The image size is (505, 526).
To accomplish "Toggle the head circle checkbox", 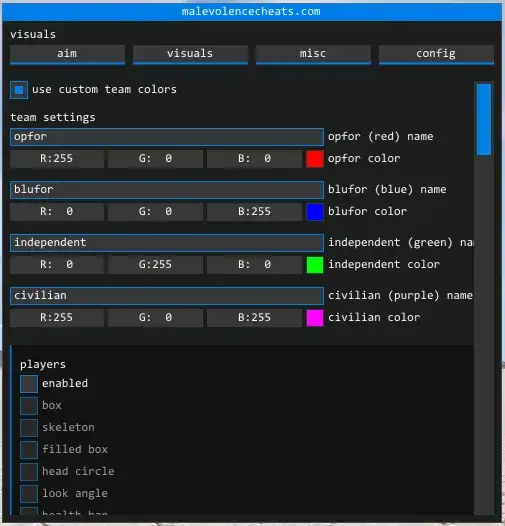I will (x=29, y=472).
